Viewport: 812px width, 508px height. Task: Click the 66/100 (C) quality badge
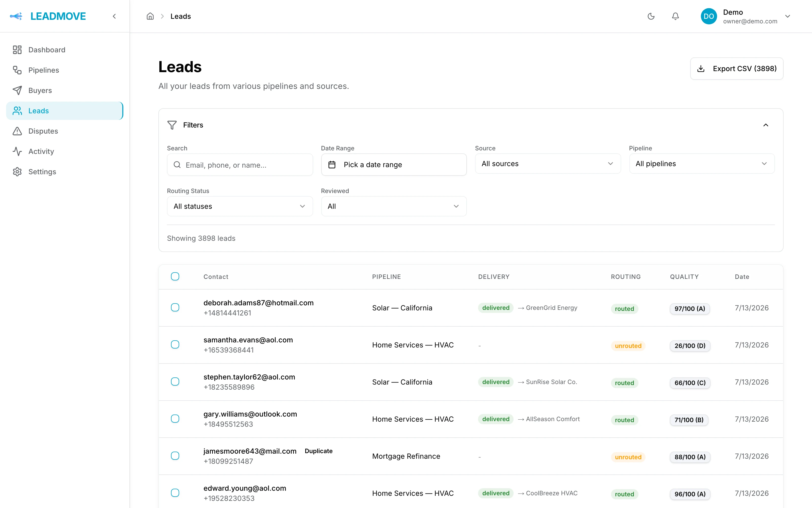pos(690,383)
